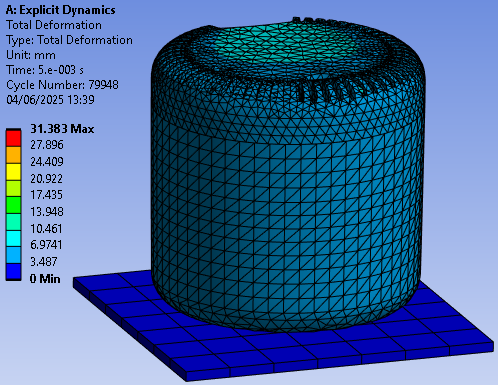The height and width of the screenshot is (385, 498).
Task: Click the Cycle Number 79948 text
Action: [62, 85]
